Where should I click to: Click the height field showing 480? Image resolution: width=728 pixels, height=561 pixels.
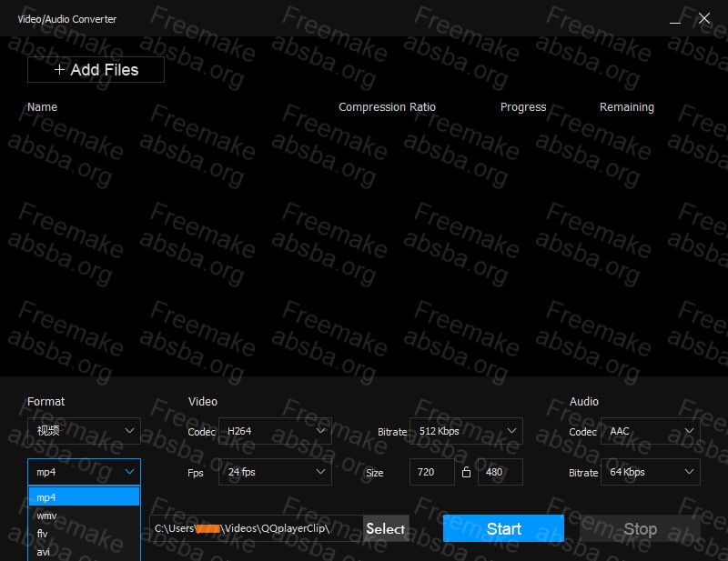point(500,472)
